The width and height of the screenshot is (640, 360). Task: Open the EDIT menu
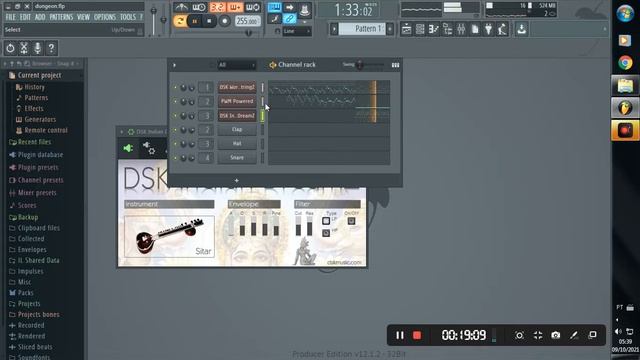(x=25, y=17)
